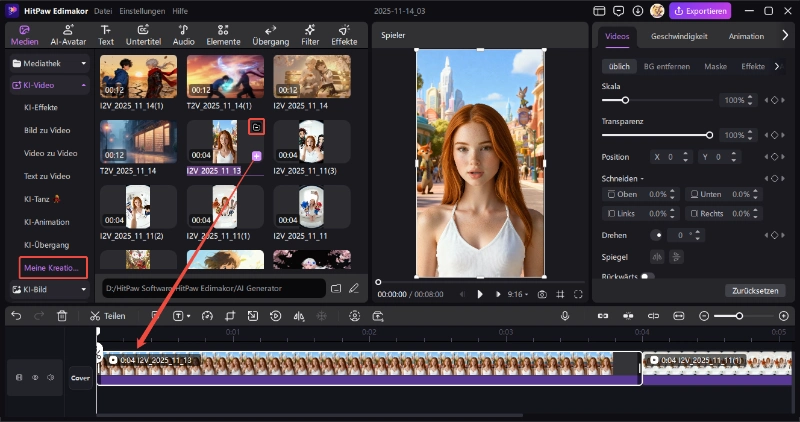Toggle track visibility eye icon in timeline
800x422 pixels.
(37, 378)
